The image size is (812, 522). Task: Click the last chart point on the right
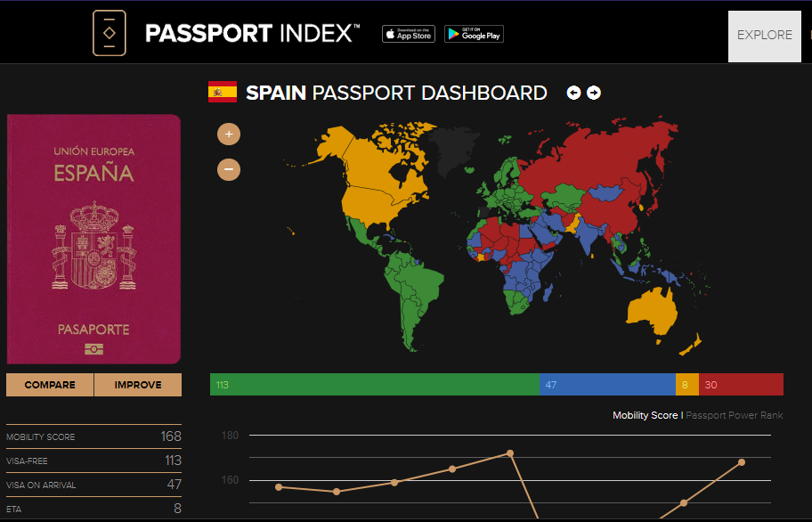(742, 462)
